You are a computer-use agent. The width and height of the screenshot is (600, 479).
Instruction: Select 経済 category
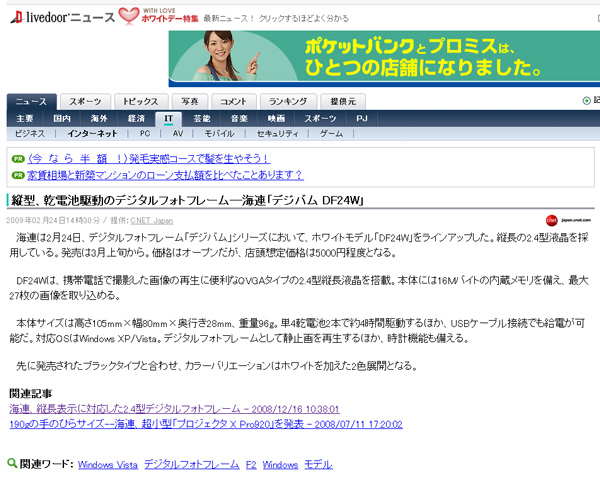136,119
